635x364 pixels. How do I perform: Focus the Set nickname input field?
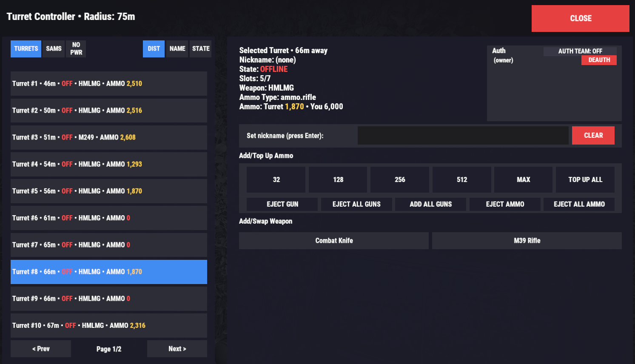coord(463,136)
